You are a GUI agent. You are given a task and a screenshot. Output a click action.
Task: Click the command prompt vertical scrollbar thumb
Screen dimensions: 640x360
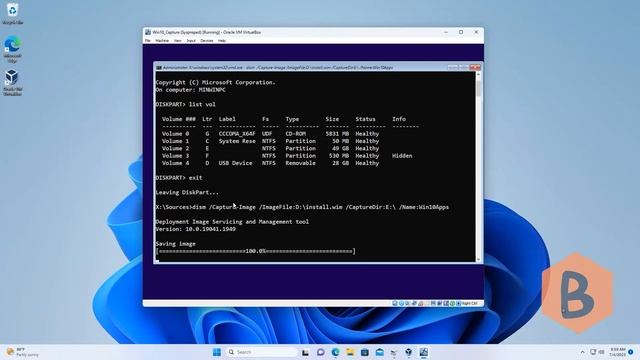[x=478, y=88]
